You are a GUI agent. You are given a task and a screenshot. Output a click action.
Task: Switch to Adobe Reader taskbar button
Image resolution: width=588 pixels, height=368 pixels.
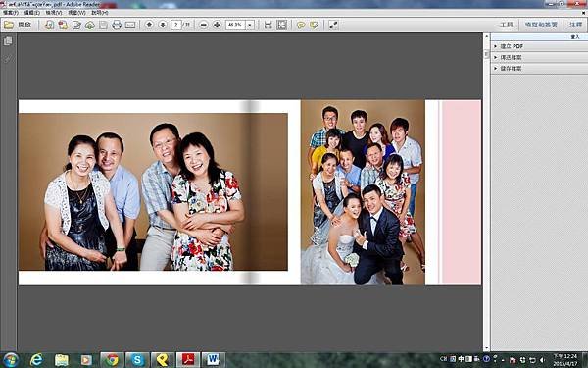click(x=188, y=360)
